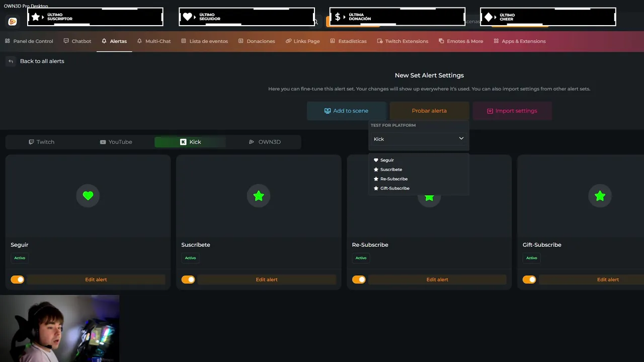Click the YouTube logo icon in platform tabs
Screen dimensions: 644x362
tap(103, 142)
